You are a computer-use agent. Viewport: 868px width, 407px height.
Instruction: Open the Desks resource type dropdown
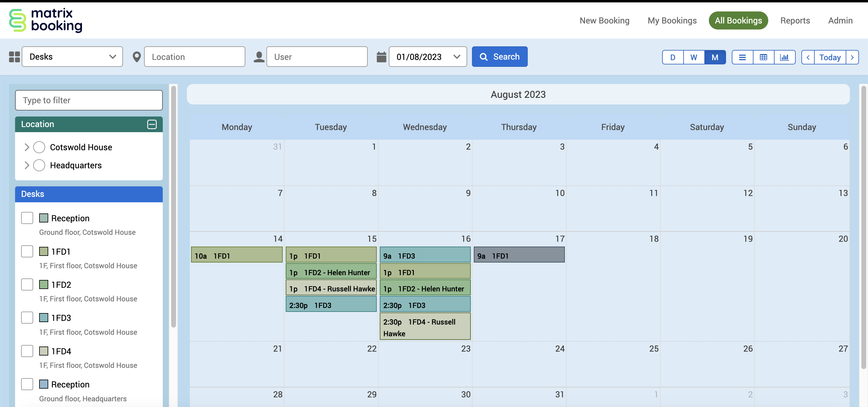click(72, 57)
